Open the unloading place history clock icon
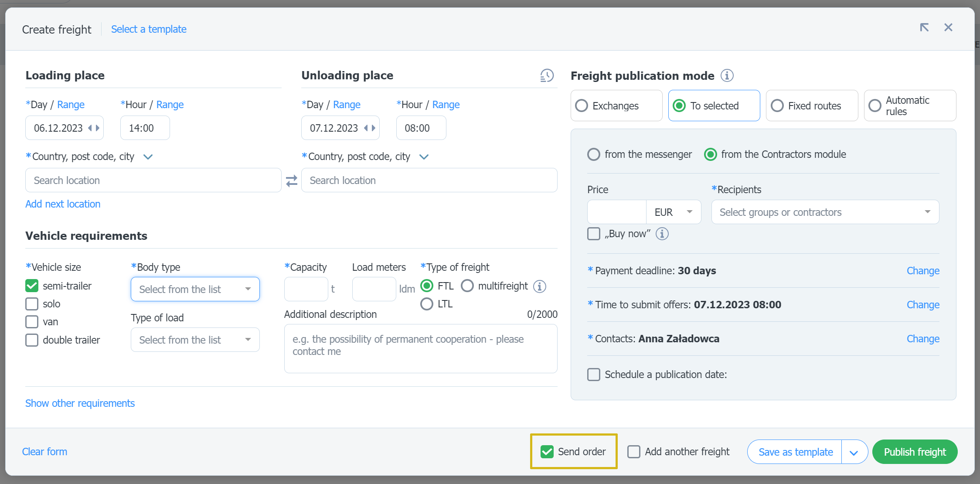Screen dimensions: 980x484 [x=547, y=75]
